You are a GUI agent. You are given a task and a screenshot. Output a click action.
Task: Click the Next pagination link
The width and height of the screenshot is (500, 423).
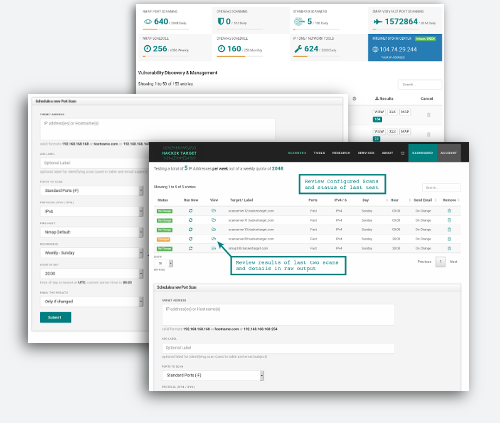(x=453, y=262)
